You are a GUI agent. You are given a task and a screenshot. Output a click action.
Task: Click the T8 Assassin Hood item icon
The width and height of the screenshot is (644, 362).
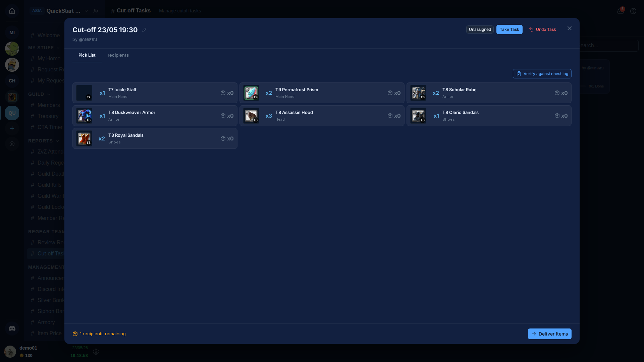coord(251,116)
